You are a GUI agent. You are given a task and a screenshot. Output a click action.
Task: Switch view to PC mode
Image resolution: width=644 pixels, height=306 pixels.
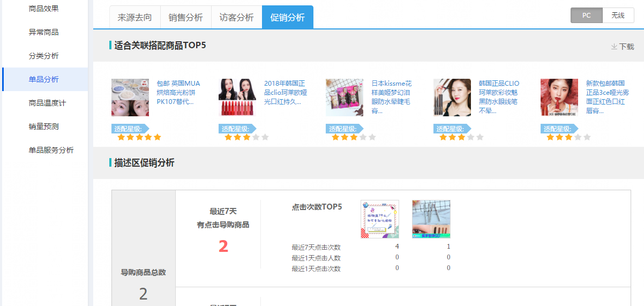587,16
